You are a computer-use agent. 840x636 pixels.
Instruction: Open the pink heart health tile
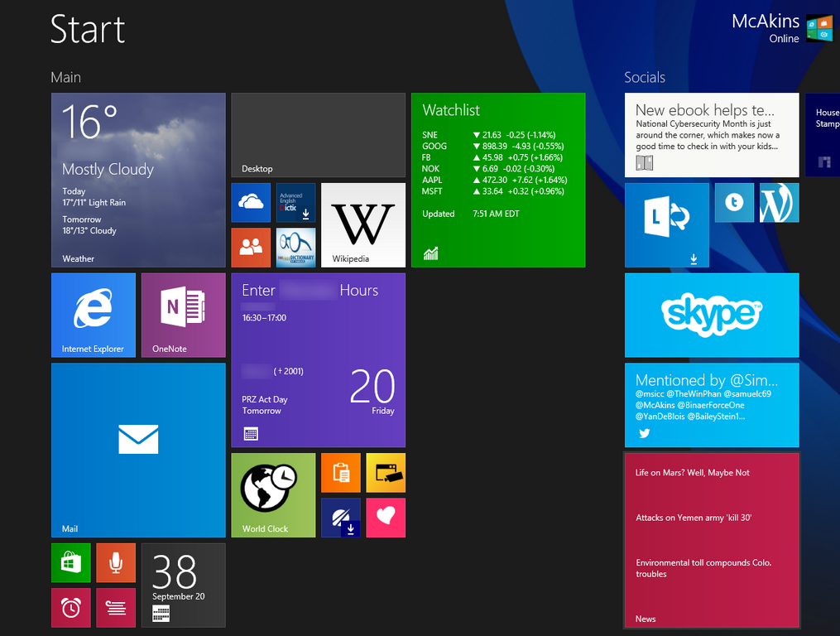coord(386,518)
